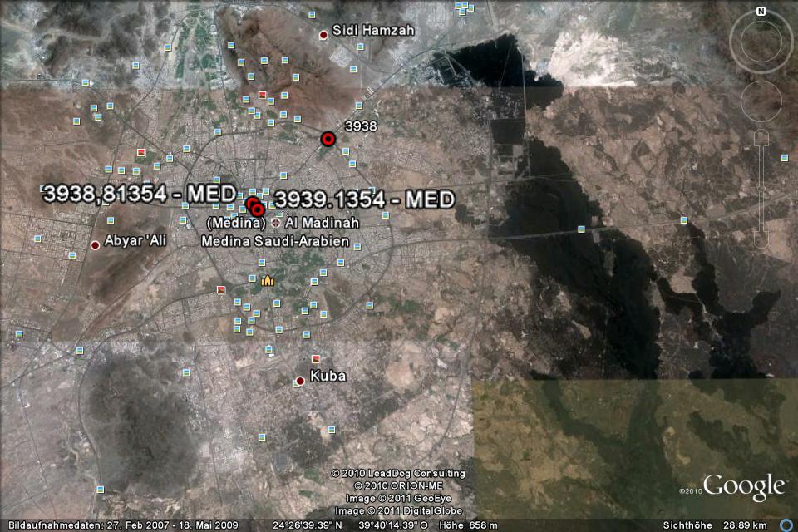Click the Al Madinah city marker
This screenshot has height=532, width=798.
tap(276, 223)
